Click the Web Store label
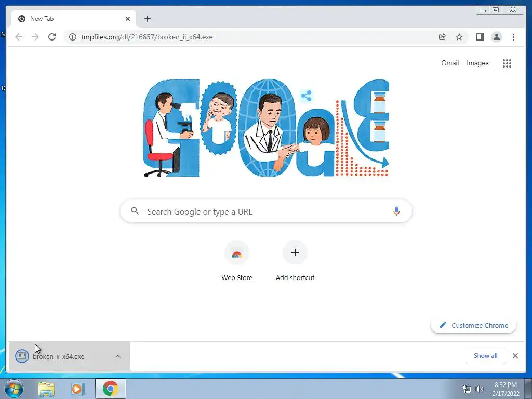532x399 pixels. tap(237, 277)
